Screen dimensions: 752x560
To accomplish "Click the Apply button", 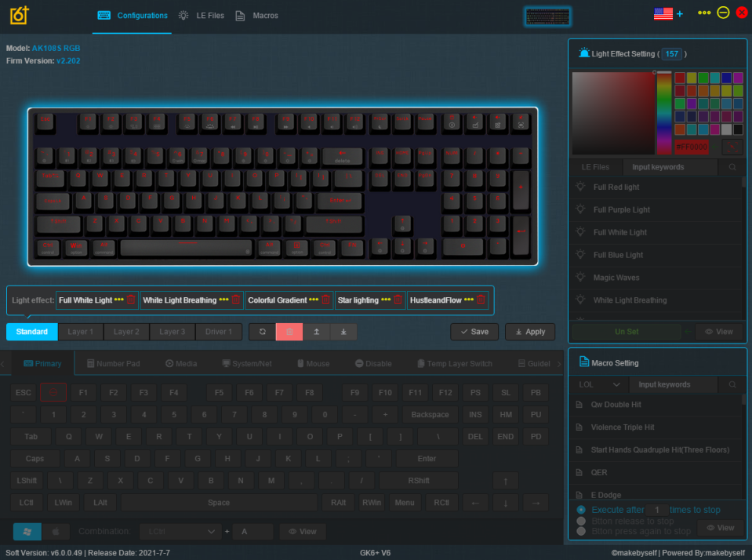I will click(530, 332).
